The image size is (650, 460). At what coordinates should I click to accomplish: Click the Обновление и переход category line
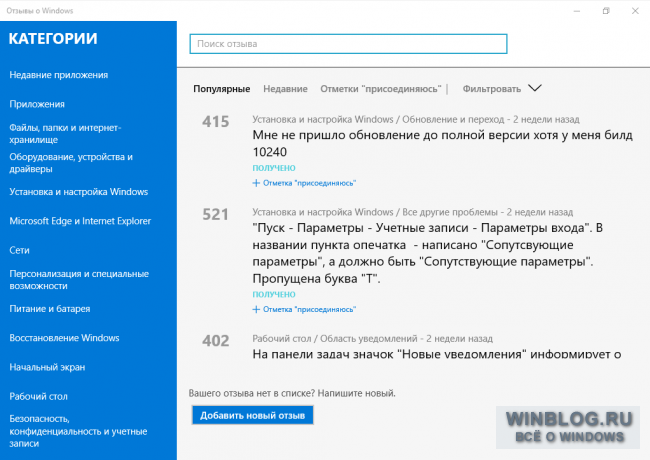(416, 119)
